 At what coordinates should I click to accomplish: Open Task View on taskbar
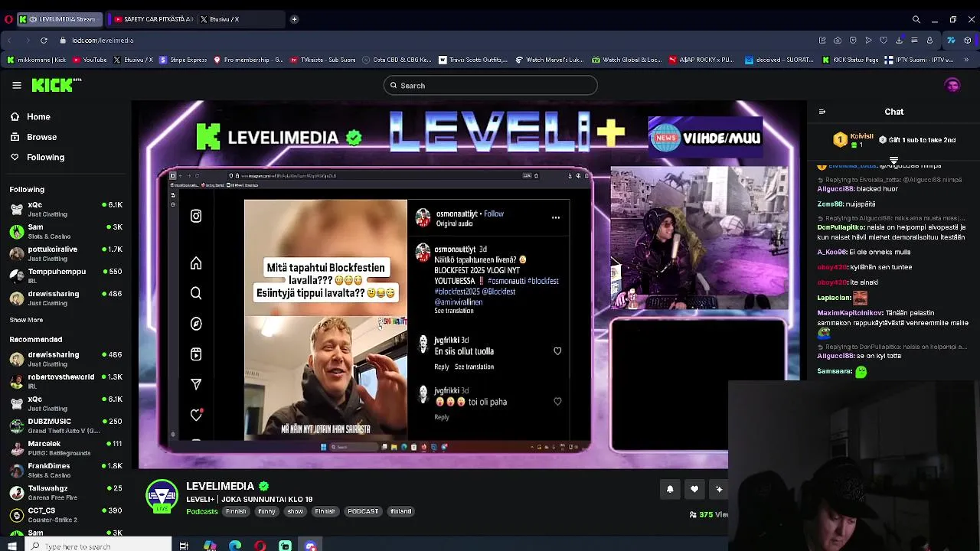(184, 546)
